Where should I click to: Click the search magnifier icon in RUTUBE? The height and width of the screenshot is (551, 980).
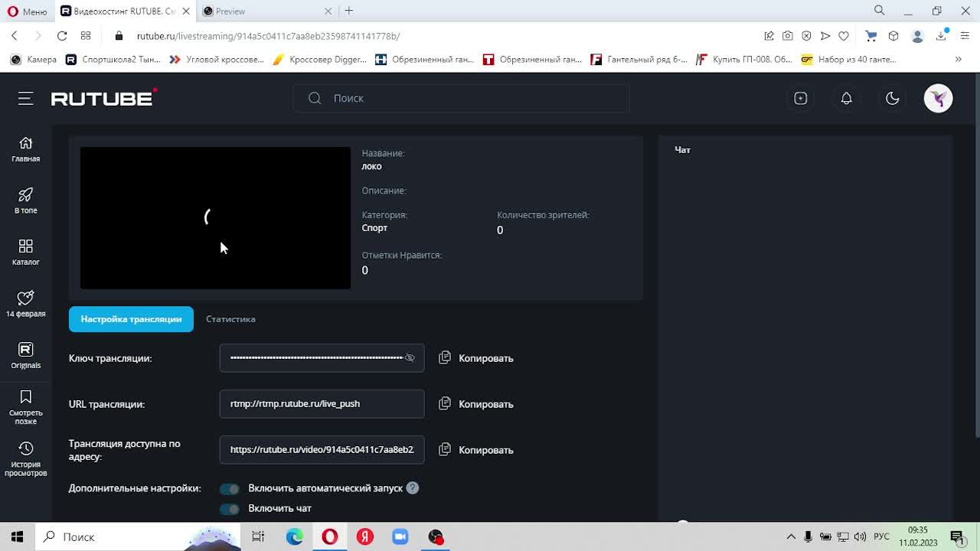pyautogui.click(x=315, y=98)
